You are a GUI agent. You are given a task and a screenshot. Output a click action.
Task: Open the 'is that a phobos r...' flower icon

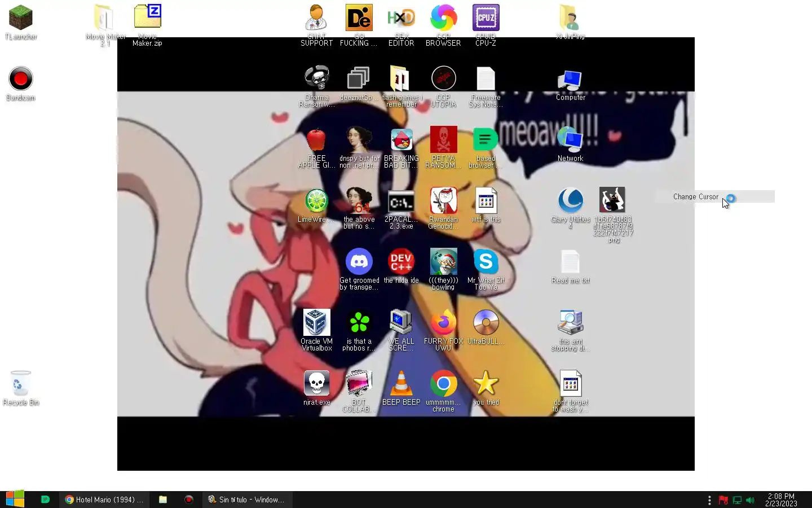point(359,323)
